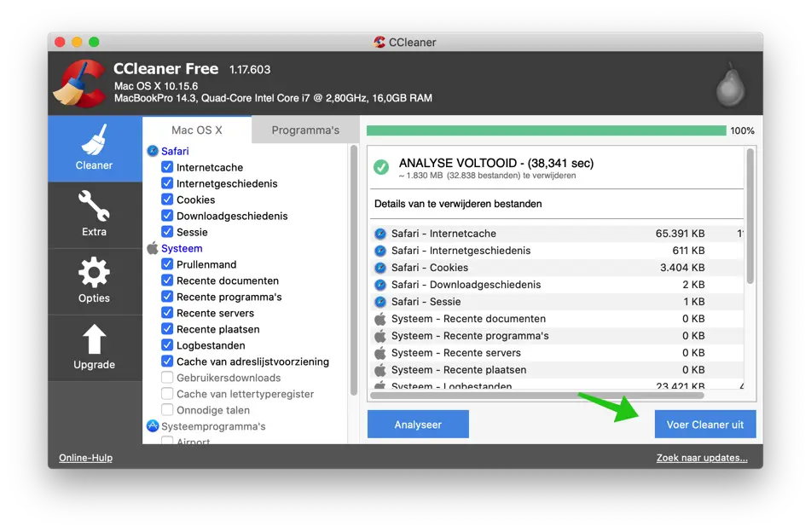Uncheck the Logbestanden checkbox
Screen dimensions: 811x532
(x=167, y=345)
